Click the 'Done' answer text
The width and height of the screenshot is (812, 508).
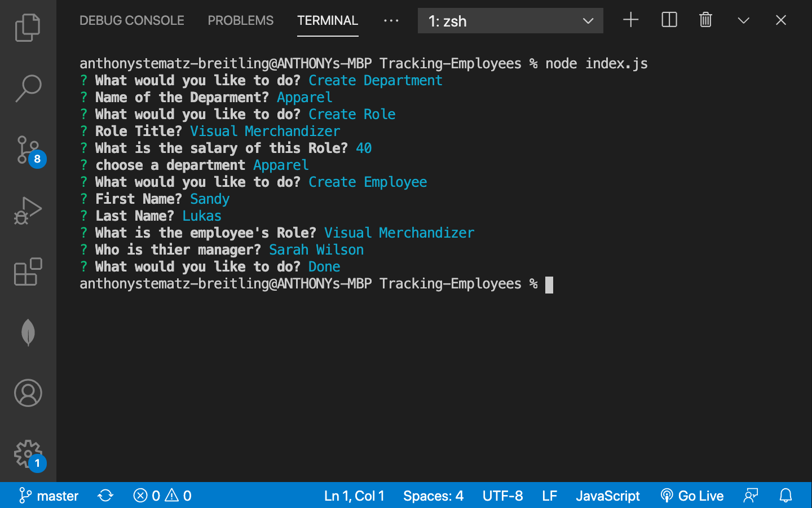[x=324, y=266]
